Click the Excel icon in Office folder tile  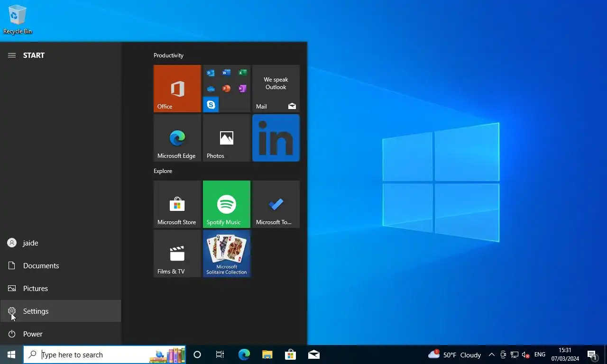pyautogui.click(x=242, y=73)
